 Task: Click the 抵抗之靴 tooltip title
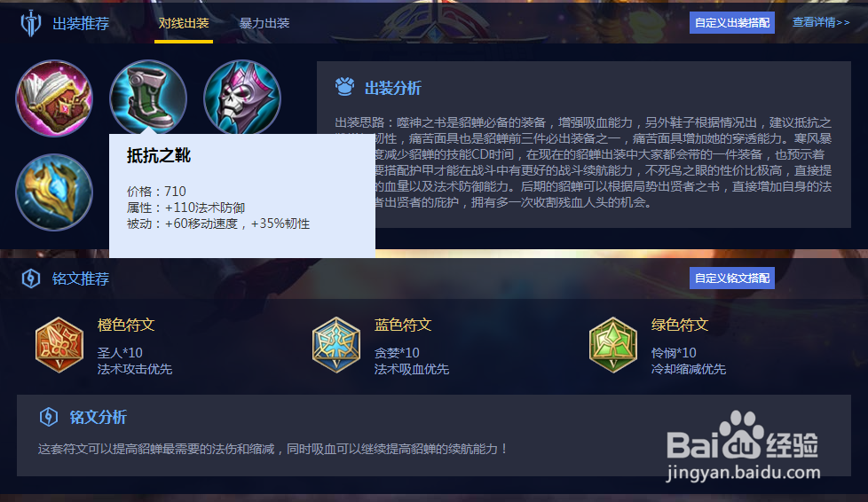point(159,155)
